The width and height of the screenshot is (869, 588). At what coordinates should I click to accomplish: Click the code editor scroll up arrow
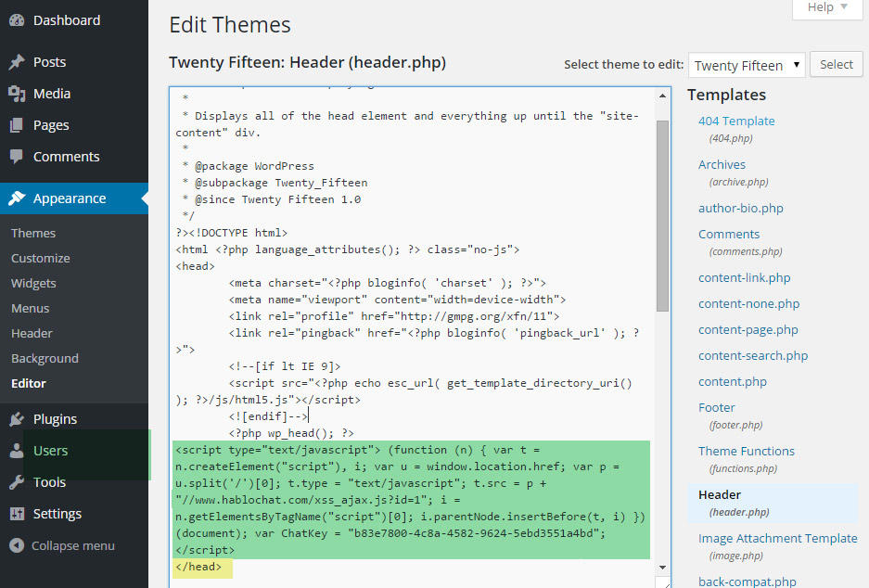662,96
